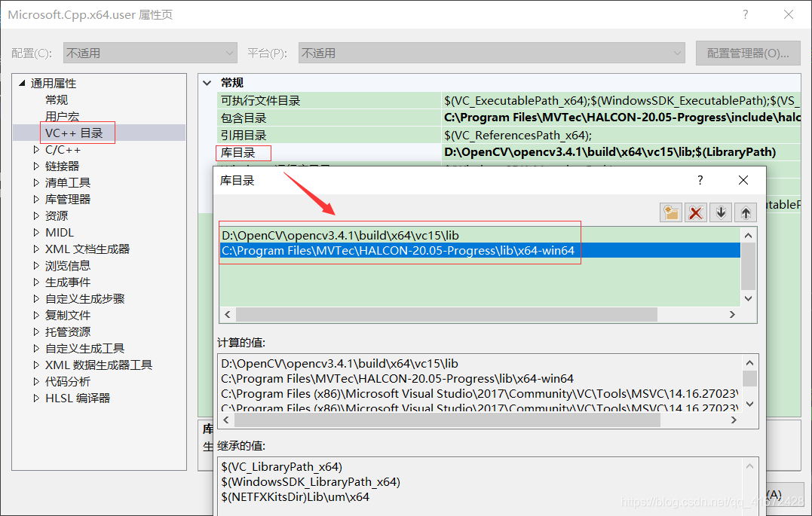Click the 配置管理器(O) button
This screenshot has height=516, width=812.
tap(748, 53)
